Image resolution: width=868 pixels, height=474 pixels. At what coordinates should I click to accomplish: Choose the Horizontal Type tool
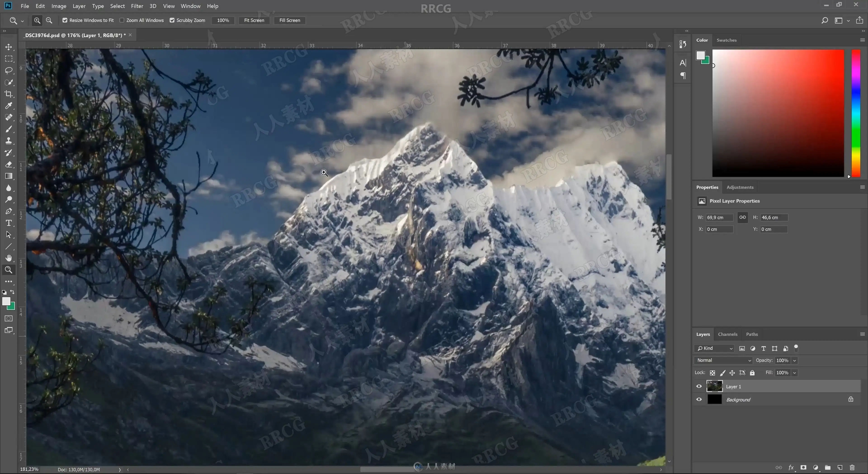(8, 223)
